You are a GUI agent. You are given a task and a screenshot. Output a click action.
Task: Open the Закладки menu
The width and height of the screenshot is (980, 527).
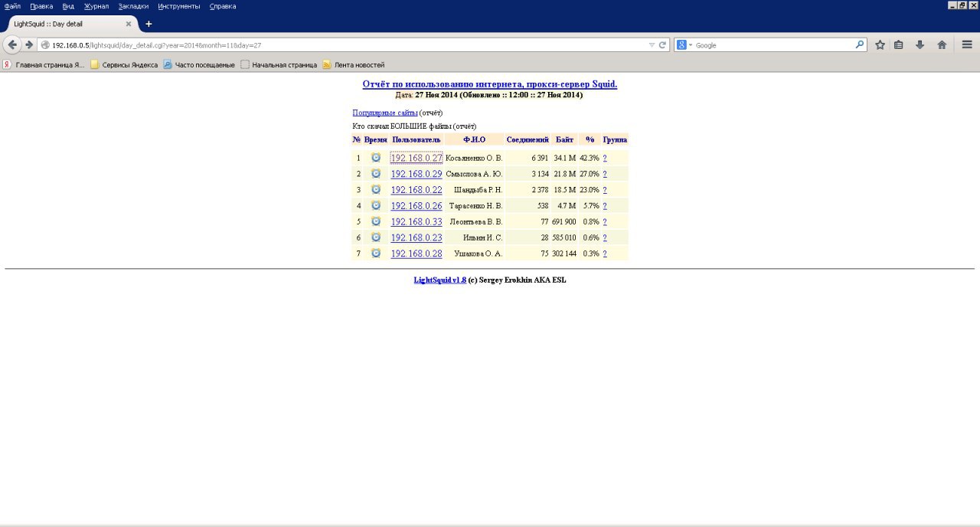(133, 6)
